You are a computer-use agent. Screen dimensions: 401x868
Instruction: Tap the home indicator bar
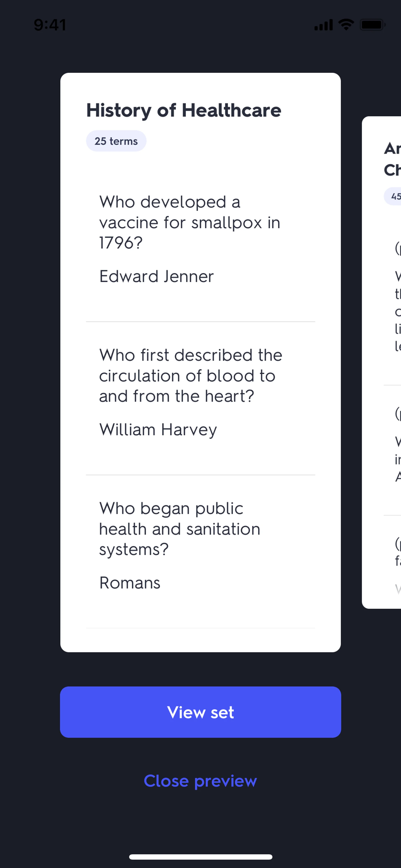point(200,857)
